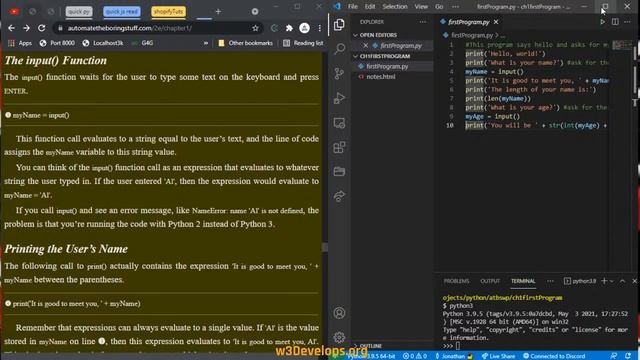Open the 'quick js read' tab group
Viewport: 640px width, 360px height.
[x=122, y=11]
